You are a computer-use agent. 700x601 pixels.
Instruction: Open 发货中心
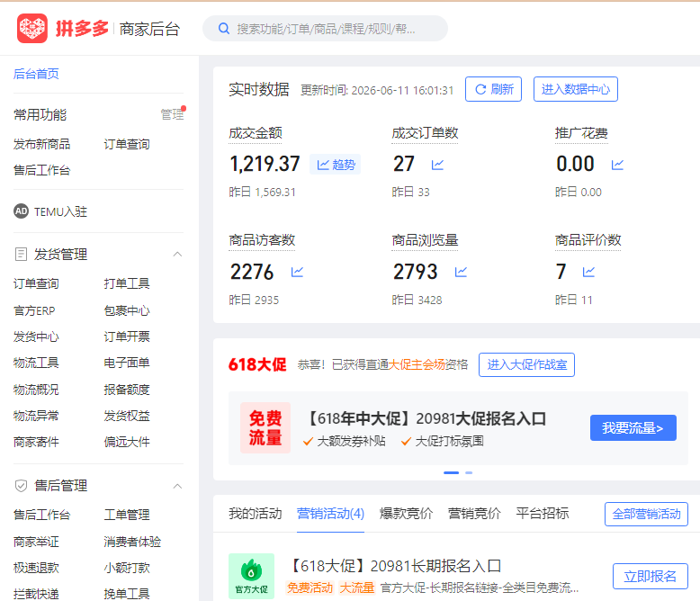pyautogui.click(x=36, y=336)
